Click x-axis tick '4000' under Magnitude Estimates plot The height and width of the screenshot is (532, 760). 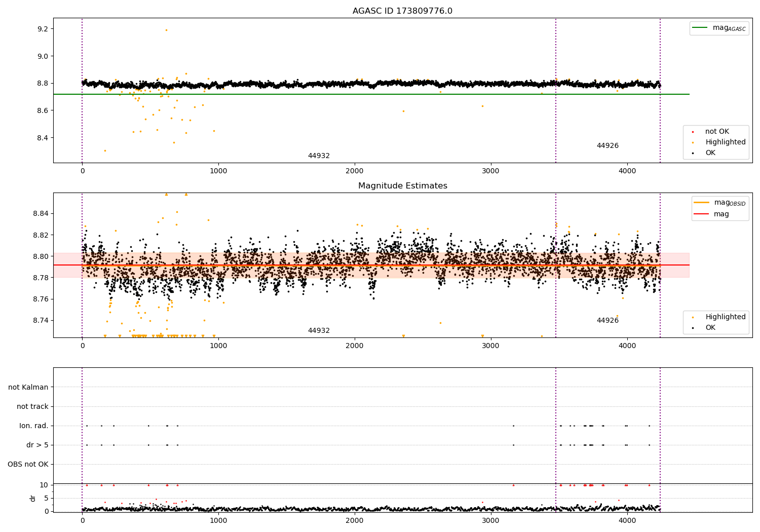[627, 346]
